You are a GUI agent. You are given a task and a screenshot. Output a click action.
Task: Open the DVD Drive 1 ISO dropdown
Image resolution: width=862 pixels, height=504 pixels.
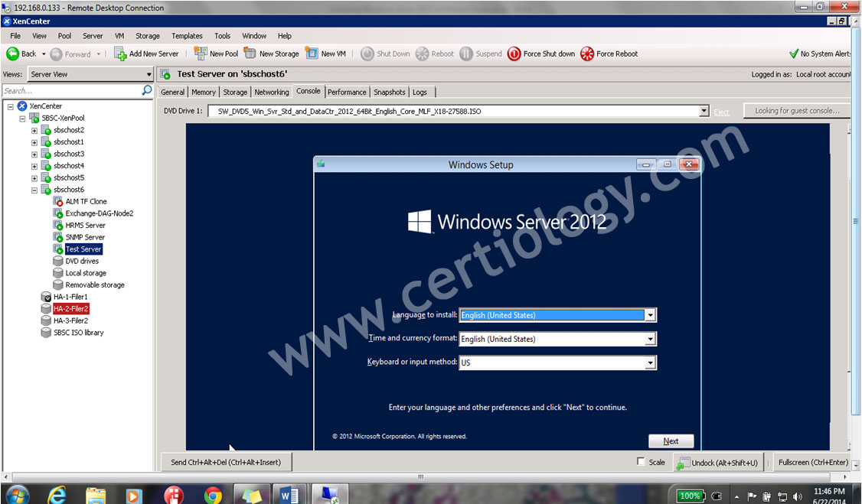tap(704, 112)
